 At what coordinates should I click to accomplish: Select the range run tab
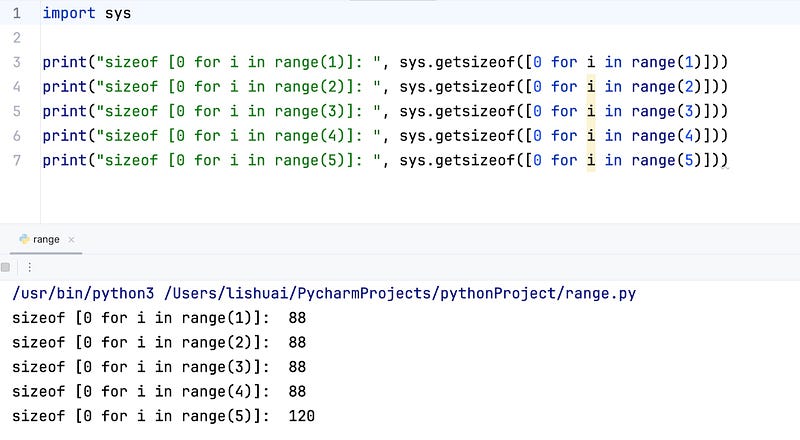tap(46, 240)
